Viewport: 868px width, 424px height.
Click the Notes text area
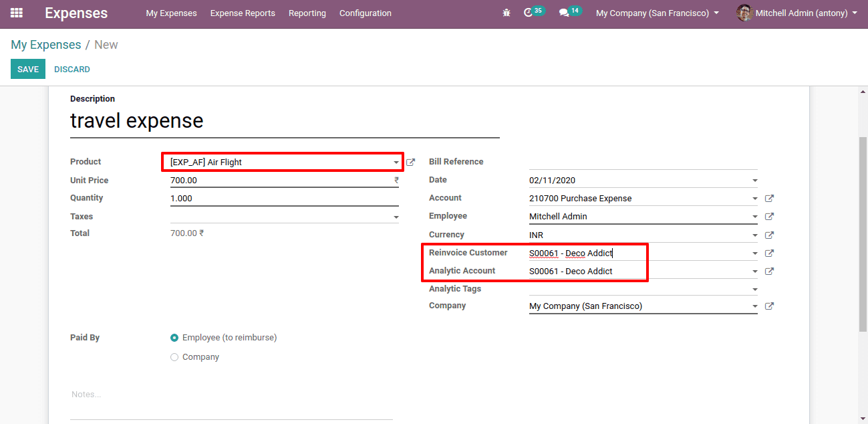coord(231,403)
